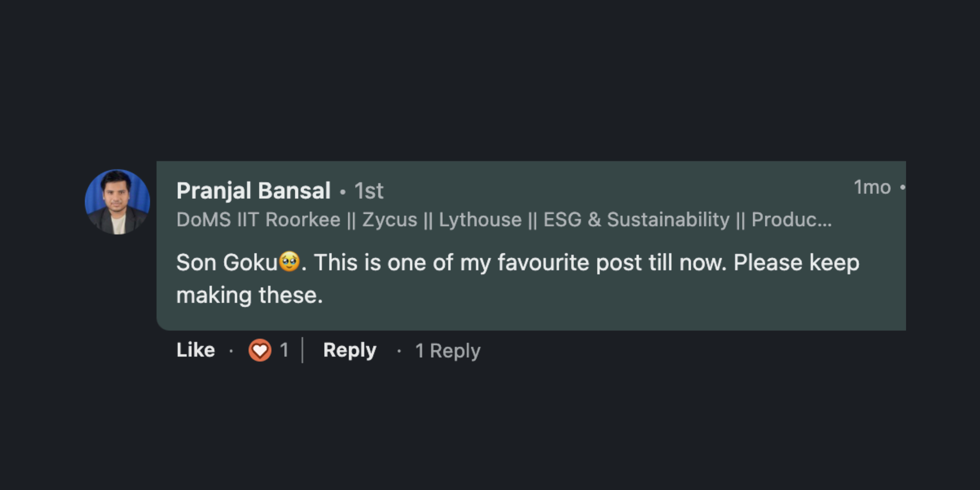Click the word "Lythouse" in the headline
This screenshot has height=490, width=980.
coord(480,219)
